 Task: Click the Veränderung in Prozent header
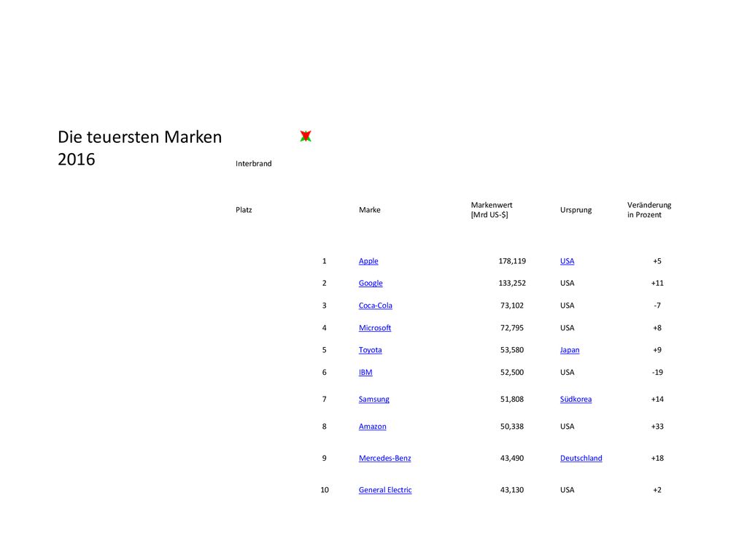click(649, 209)
